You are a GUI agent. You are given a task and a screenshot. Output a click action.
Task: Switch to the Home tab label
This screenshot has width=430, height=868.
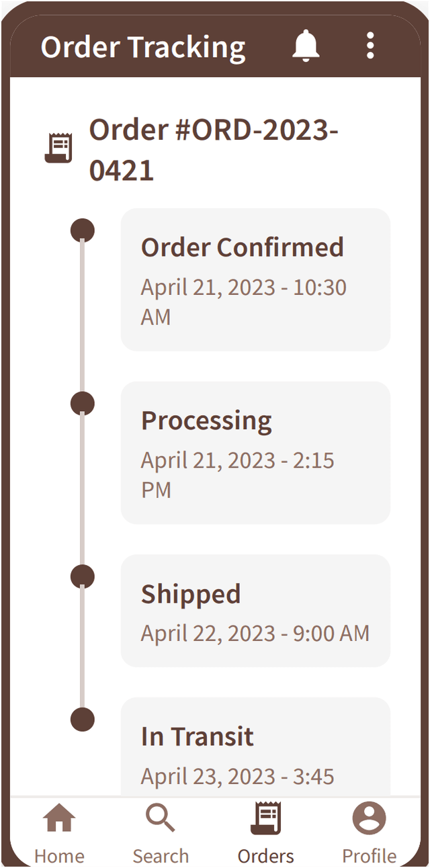pyautogui.click(x=59, y=856)
